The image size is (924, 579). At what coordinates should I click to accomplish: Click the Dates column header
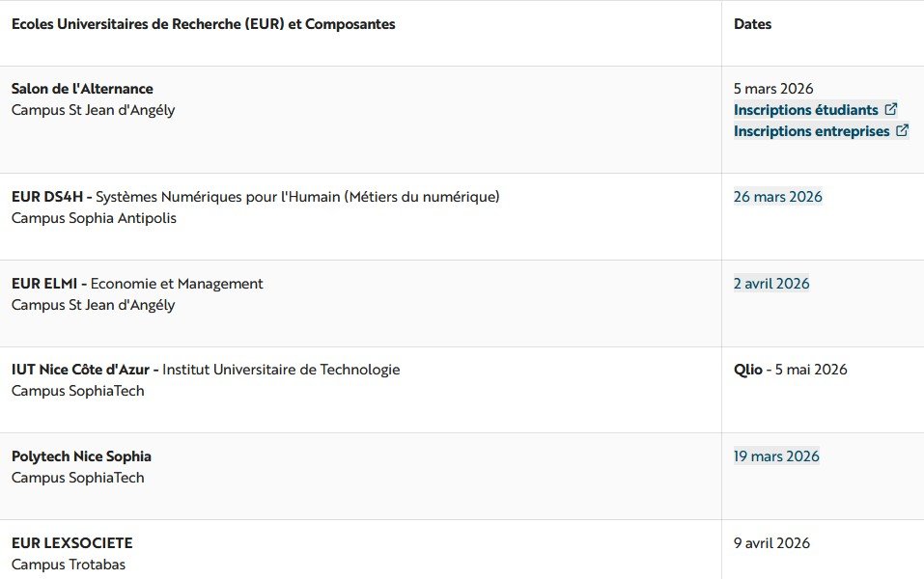(x=752, y=24)
